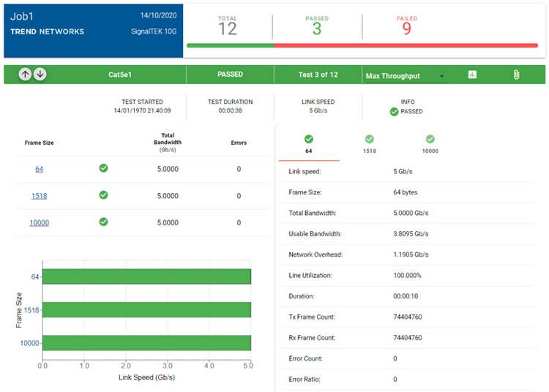Click the FAILED 9 count
The width and height of the screenshot is (549, 392).
[406, 29]
